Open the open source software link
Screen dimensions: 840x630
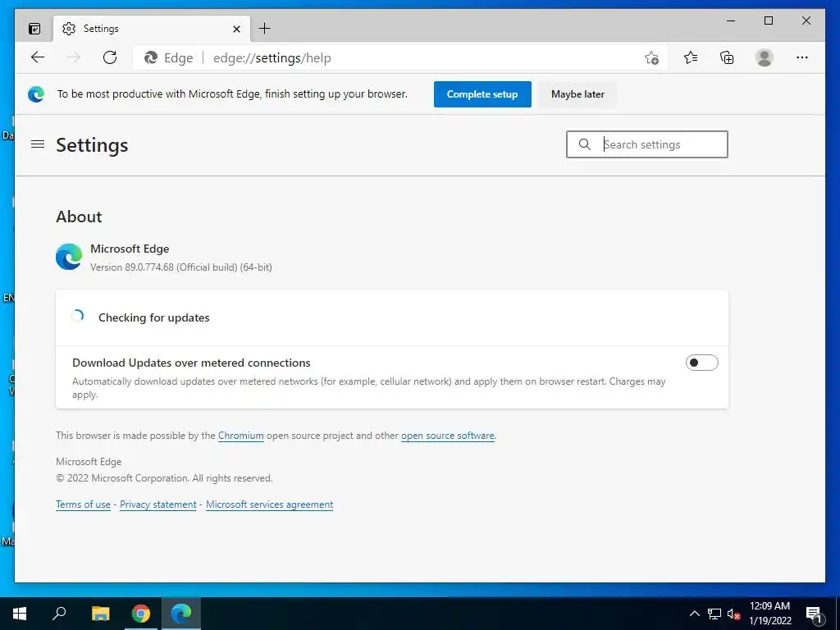tap(447, 436)
